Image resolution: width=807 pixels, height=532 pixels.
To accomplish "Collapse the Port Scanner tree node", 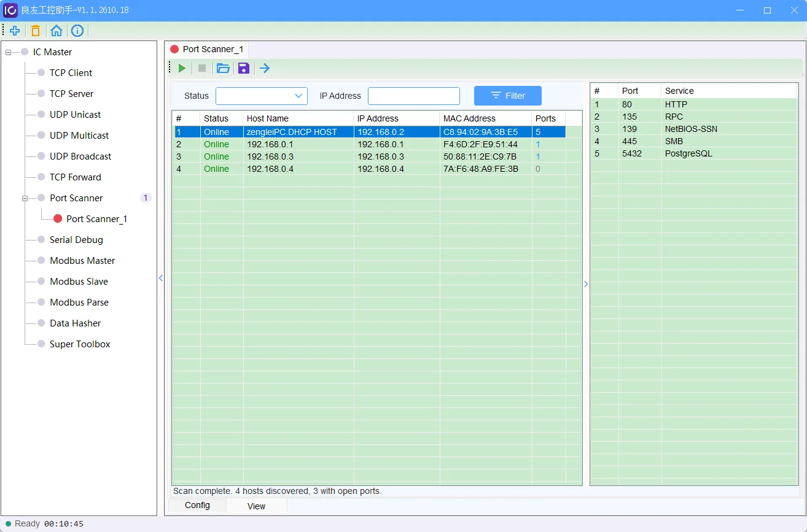I will [25, 198].
